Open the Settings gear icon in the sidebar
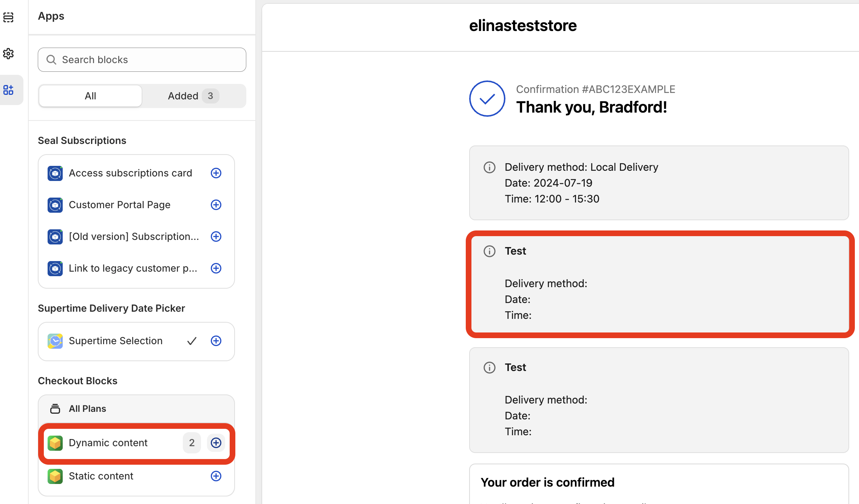 [8, 54]
